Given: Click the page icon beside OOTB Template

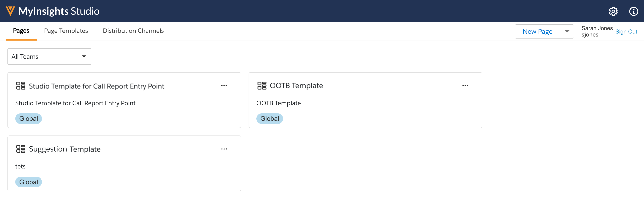Looking at the screenshot, I should 262,86.
